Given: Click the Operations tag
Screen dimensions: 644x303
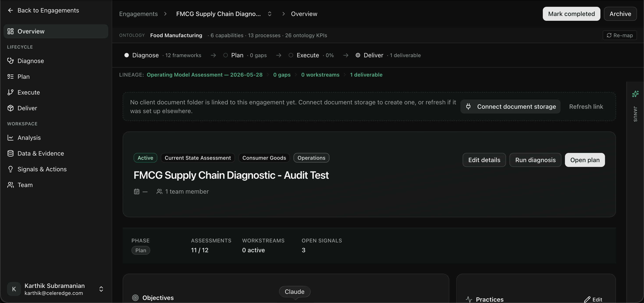Looking at the screenshot, I should [311, 158].
